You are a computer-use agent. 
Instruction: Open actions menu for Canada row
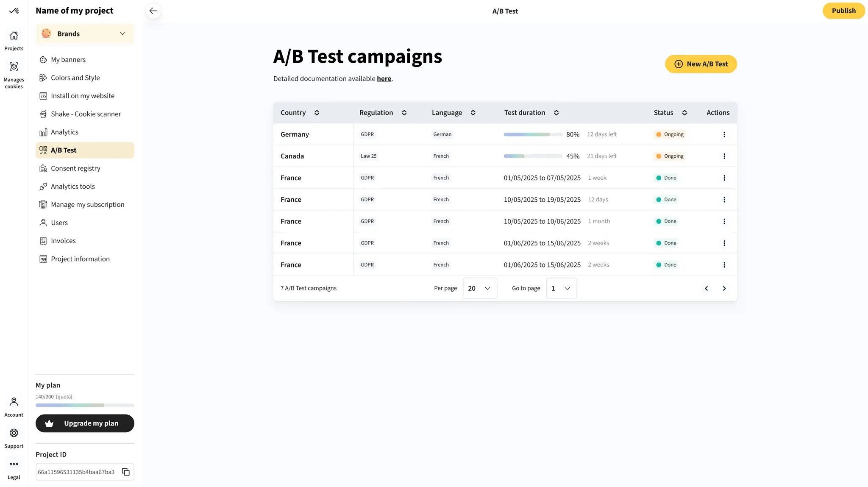pos(724,156)
